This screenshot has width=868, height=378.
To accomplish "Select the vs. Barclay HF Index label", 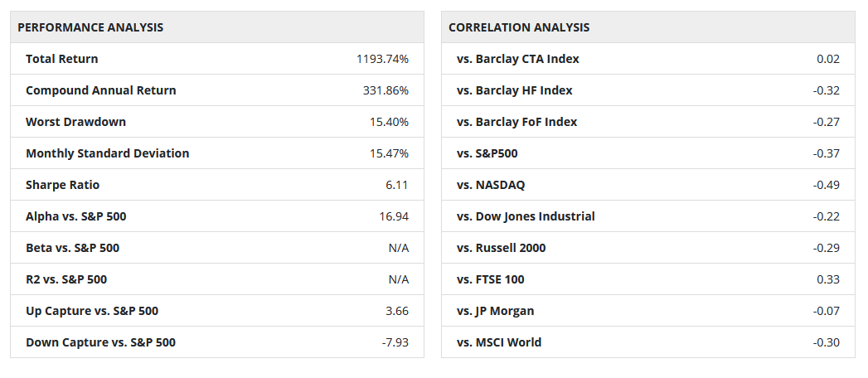I will click(515, 90).
